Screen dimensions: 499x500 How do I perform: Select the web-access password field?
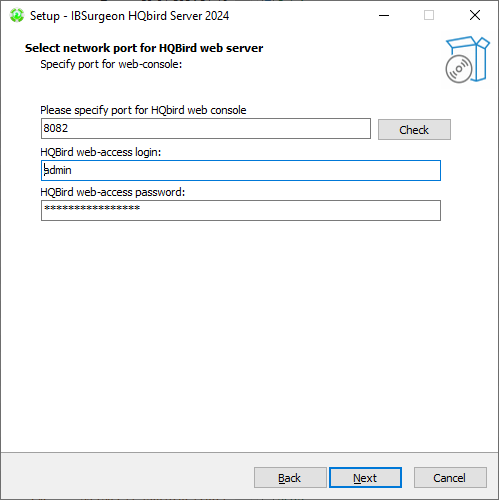pyautogui.click(x=241, y=210)
